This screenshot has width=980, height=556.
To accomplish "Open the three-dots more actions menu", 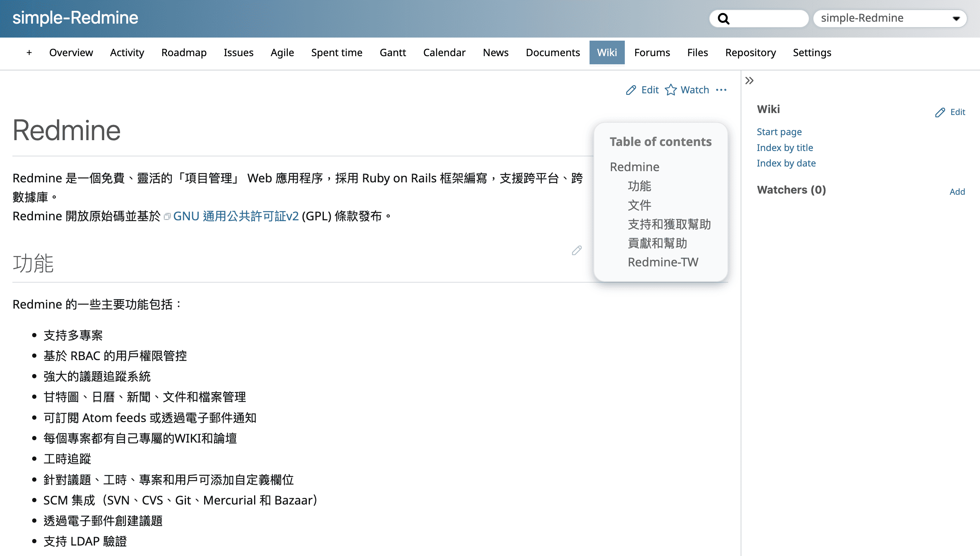I will coord(721,90).
